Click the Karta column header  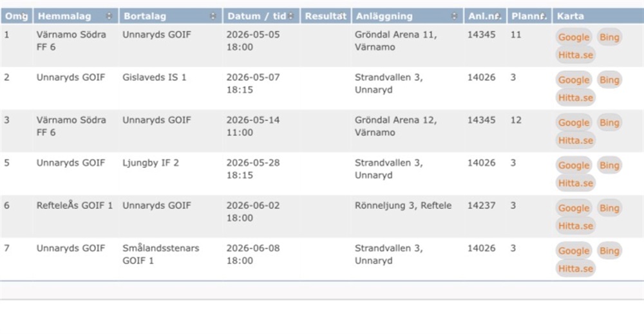[x=571, y=16]
